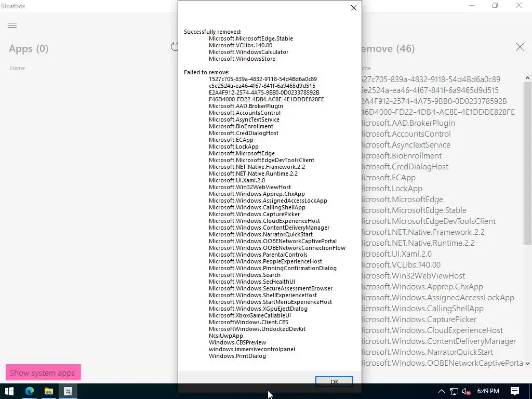Click the Apps (0) heading
This screenshot has width=532, height=399.
[29, 48]
